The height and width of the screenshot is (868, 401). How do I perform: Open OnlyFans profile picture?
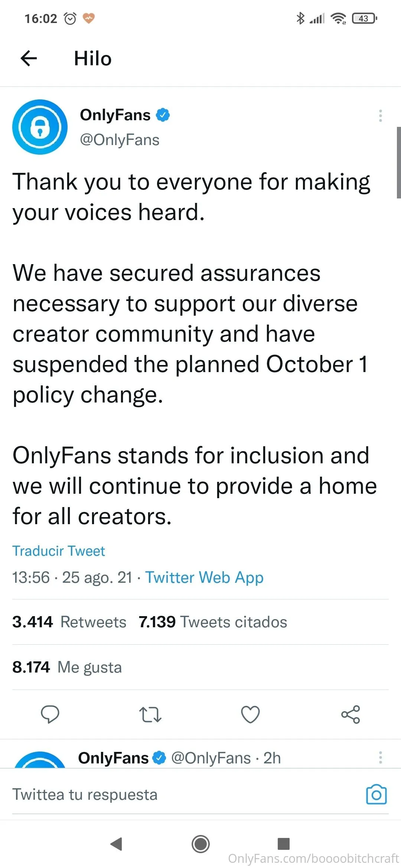click(40, 127)
